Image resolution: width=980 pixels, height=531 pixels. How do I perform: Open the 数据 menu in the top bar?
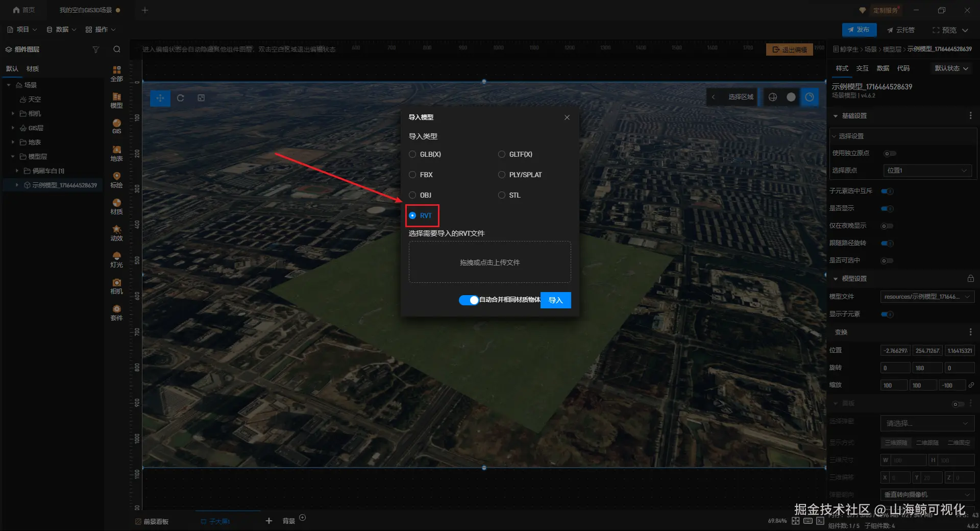click(x=61, y=30)
